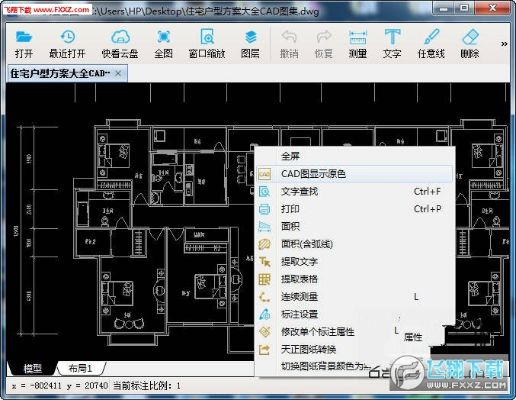Minimize the CAD viewer window
516x400 pixels.
(x=444, y=8)
